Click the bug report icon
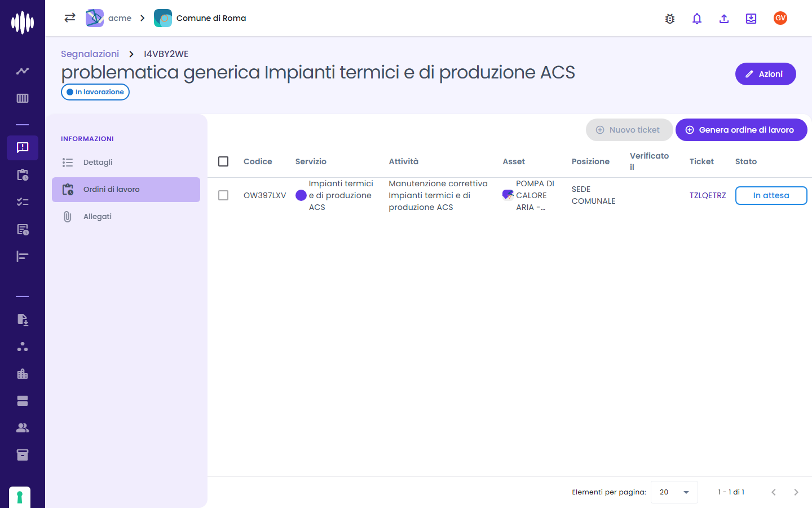Image resolution: width=812 pixels, height=508 pixels. coord(670,19)
